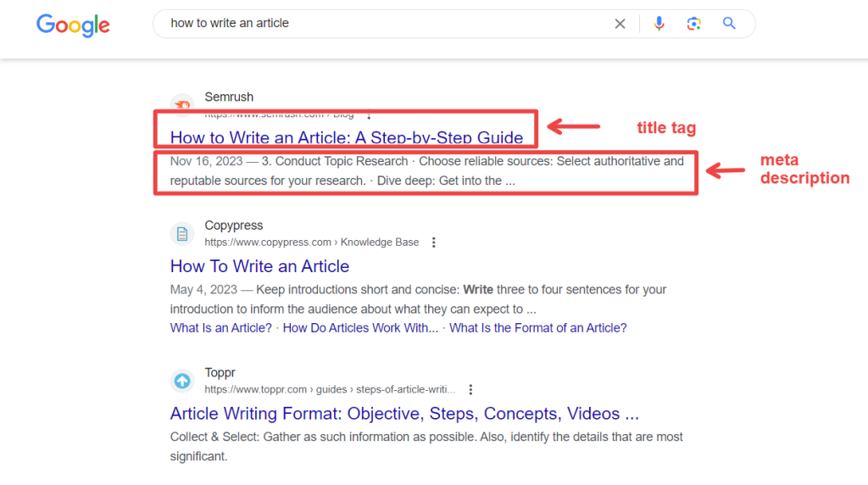Clear the search query with X icon

click(620, 24)
